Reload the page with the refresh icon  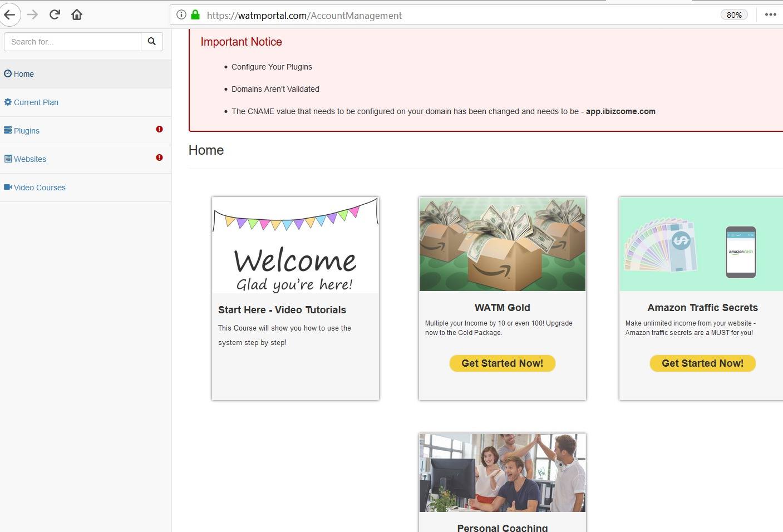click(x=55, y=15)
